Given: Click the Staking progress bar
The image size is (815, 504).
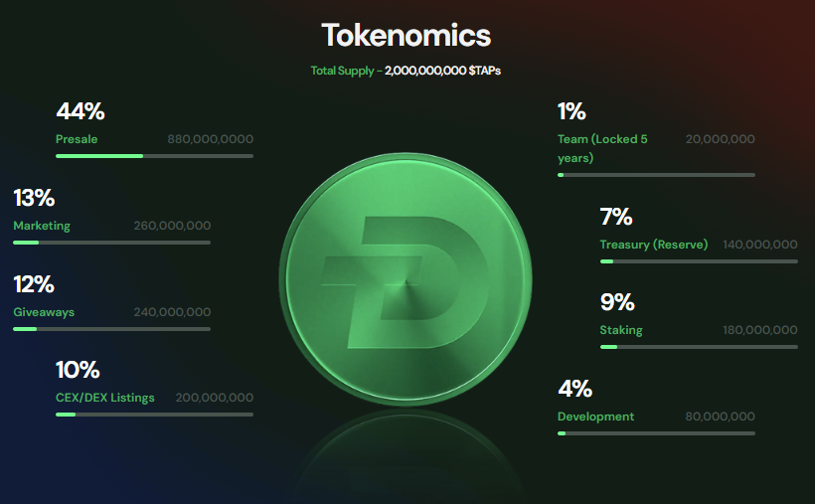Looking at the screenshot, I should click(699, 347).
